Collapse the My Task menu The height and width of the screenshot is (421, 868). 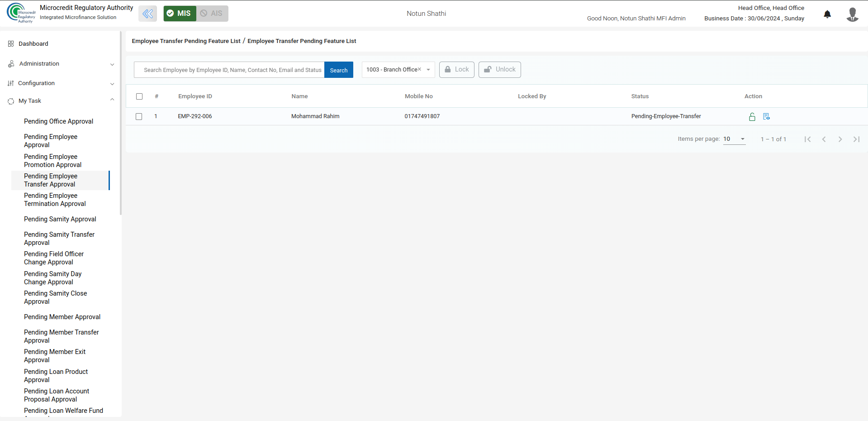pyautogui.click(x=112, y=100)
